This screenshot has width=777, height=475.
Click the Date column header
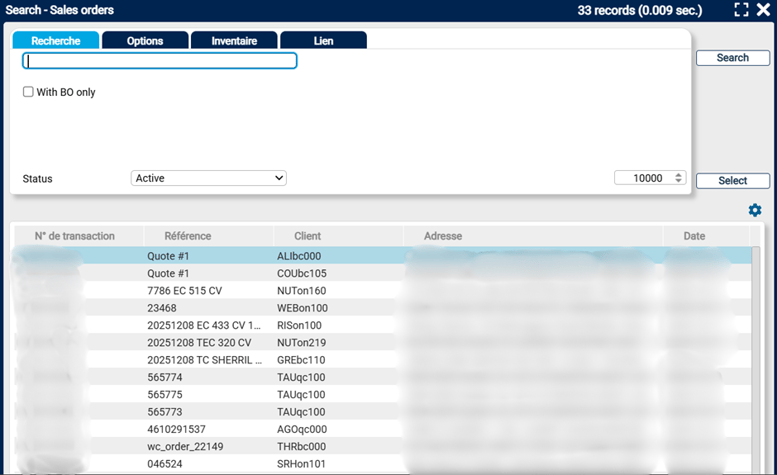coord(694,236)
